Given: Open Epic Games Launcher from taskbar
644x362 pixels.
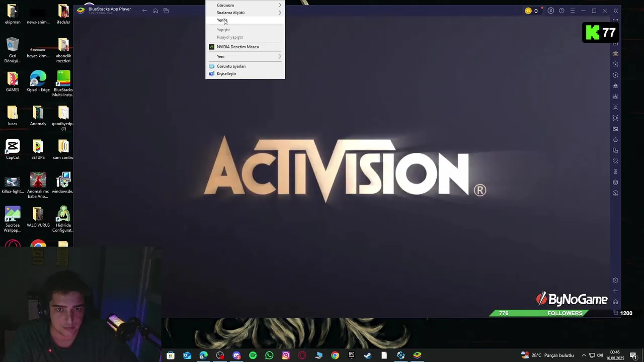Looking at the screenshot, I should pos(351,355).
